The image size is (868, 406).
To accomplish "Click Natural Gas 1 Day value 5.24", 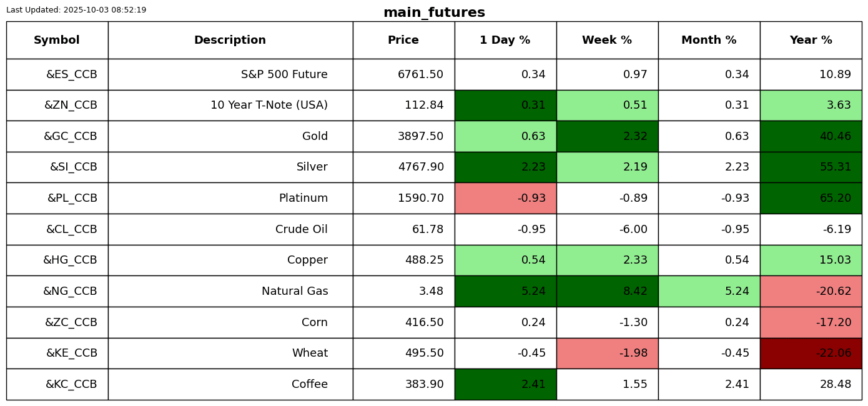I will point(533,291).
